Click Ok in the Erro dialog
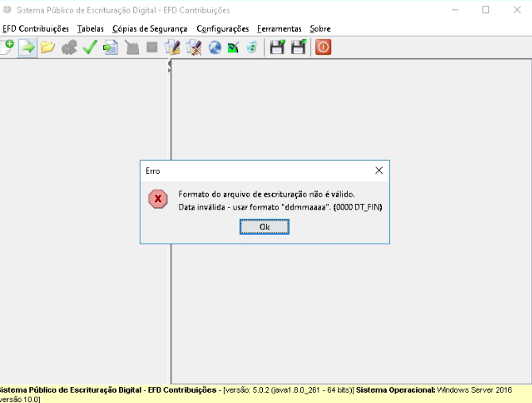 pyautogui.click(x=264, y=227)
